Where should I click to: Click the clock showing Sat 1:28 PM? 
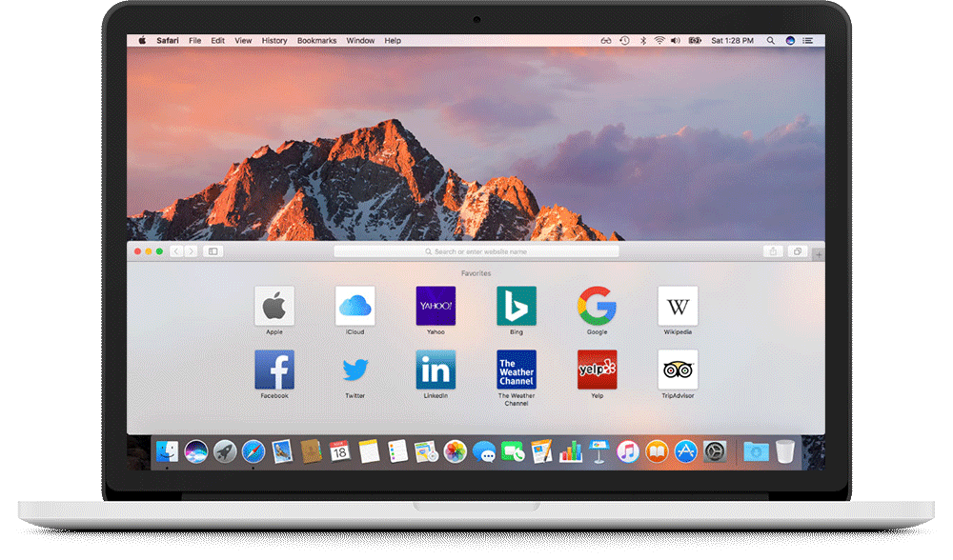[732, 41]
